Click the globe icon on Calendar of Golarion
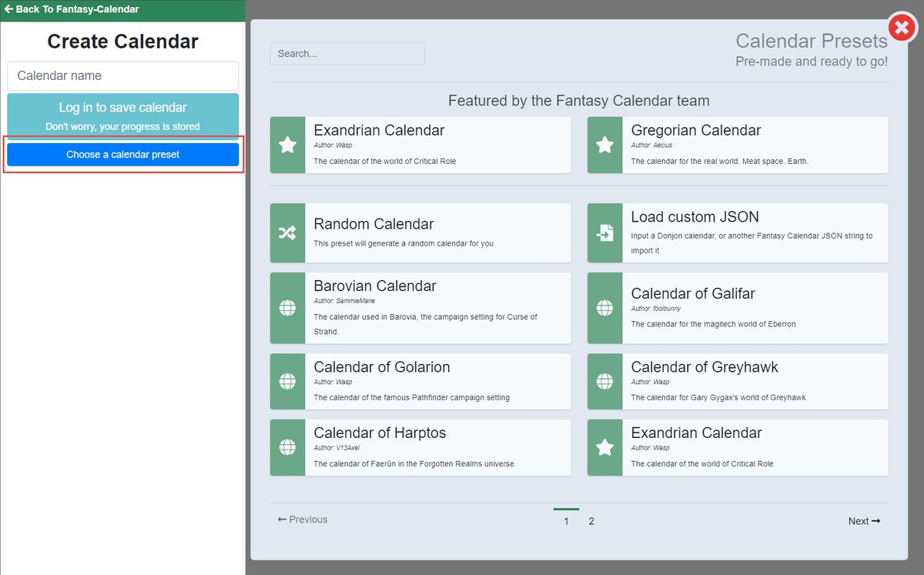 (x=287, y=381)
